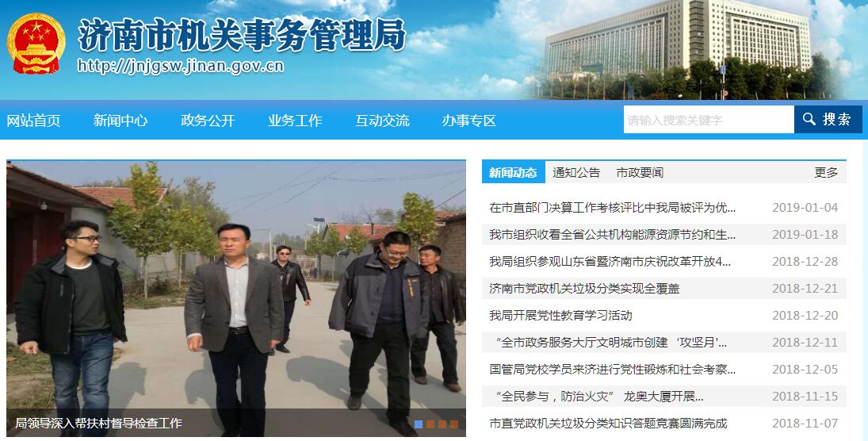Select the 新闻动态 tab
Image resolution: width=868 pixels, height=441 pixels.
pyautogui.click(x=513, y=172)
